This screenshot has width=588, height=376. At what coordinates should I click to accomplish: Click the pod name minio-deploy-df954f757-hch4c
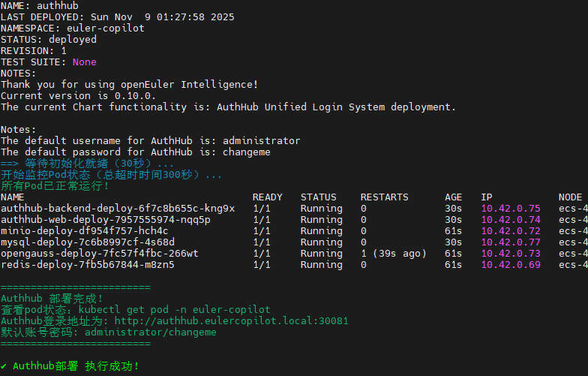point(84,231)
